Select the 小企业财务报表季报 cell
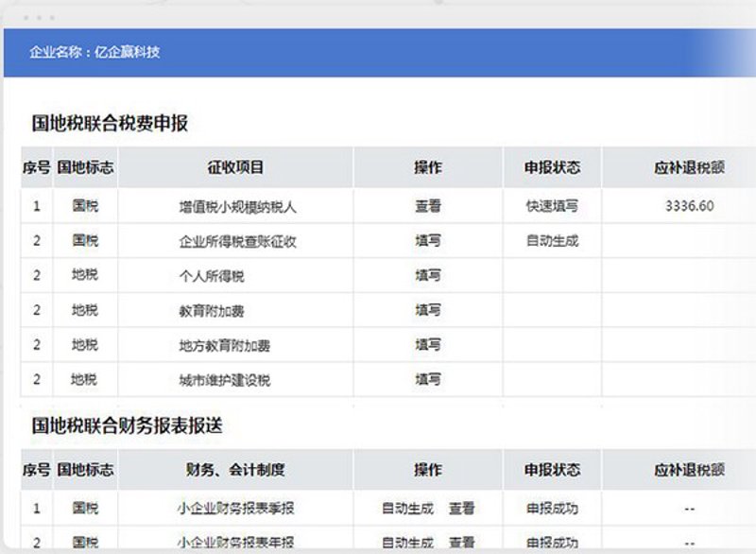756x554 pixels. [235, 509]
